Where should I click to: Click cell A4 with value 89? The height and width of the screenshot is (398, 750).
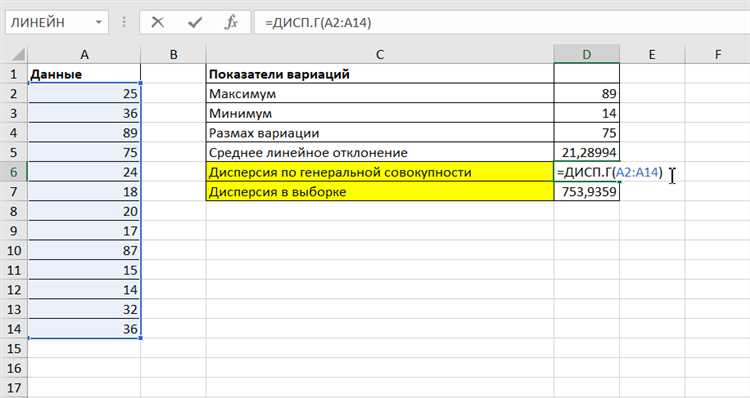(x=84, y=133)
